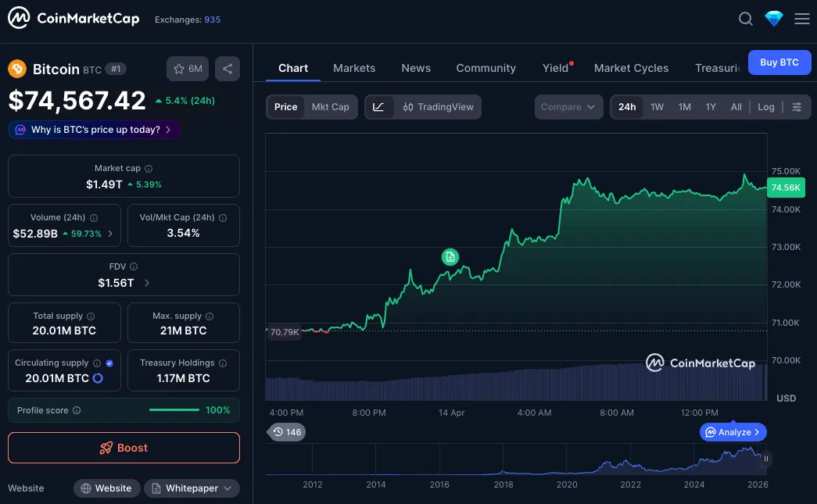
Task: Click the Buy BTC button
Action: click(779, 63)
